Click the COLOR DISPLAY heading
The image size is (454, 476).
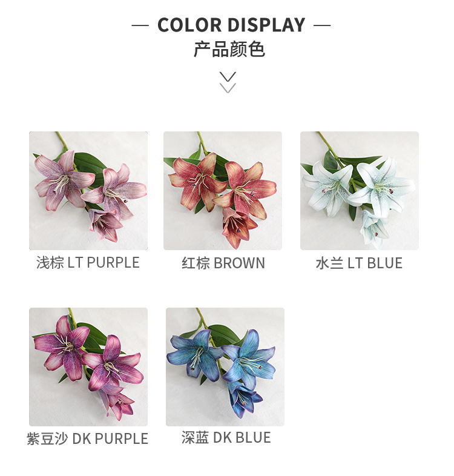point(231,25)
